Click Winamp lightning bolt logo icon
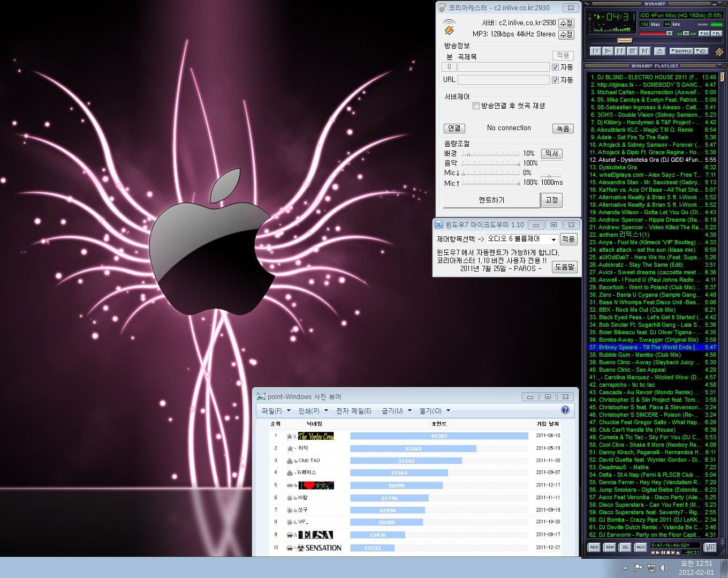Image resolution: width=728 pixels, height=578 pixels. pyautogui.click(x=719, y=51)
